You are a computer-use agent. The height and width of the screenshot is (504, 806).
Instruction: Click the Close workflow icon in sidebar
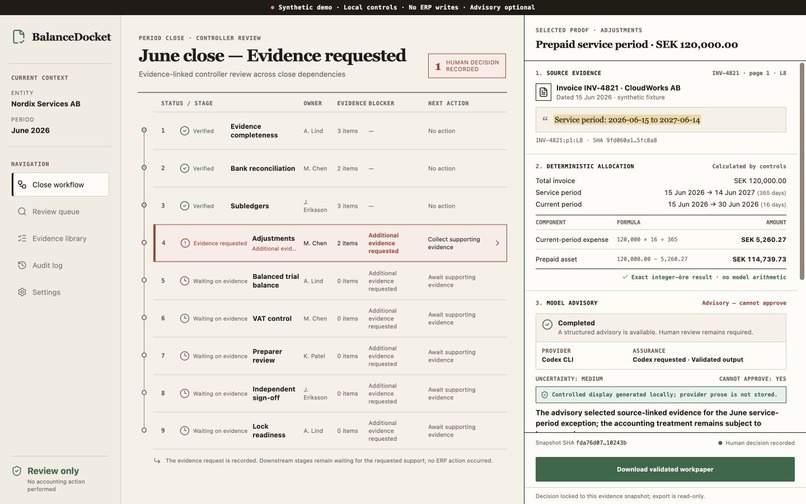pyautogui.click(x=22, y=185)
